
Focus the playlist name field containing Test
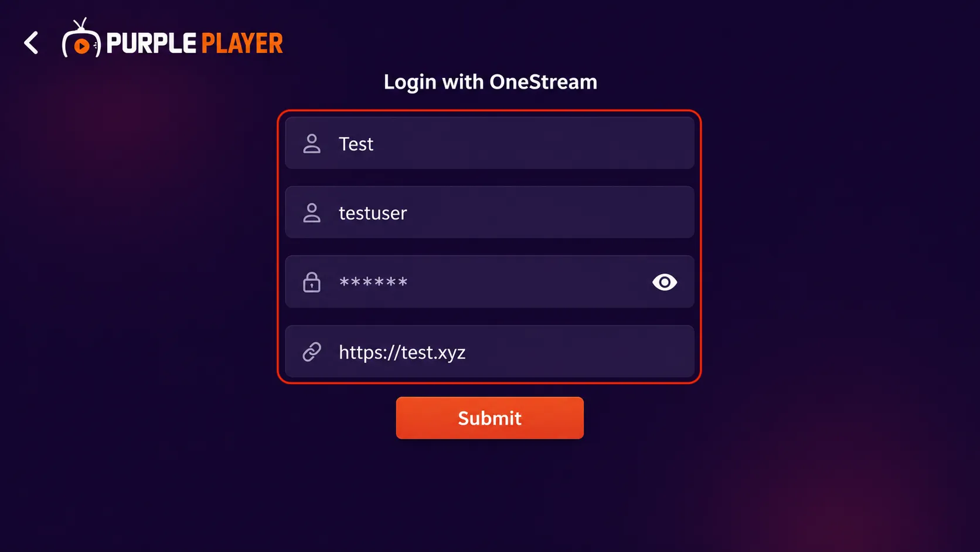tap(489, 143)
